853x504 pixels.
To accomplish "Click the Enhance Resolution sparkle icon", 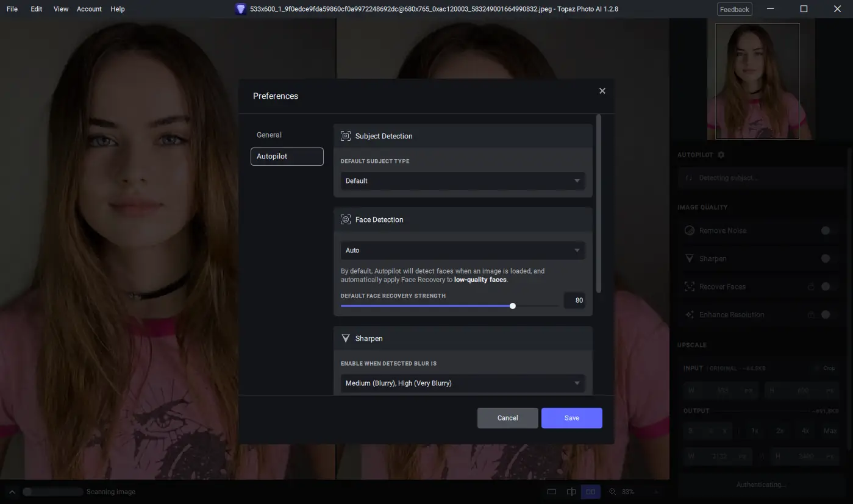I will point(690,314).
